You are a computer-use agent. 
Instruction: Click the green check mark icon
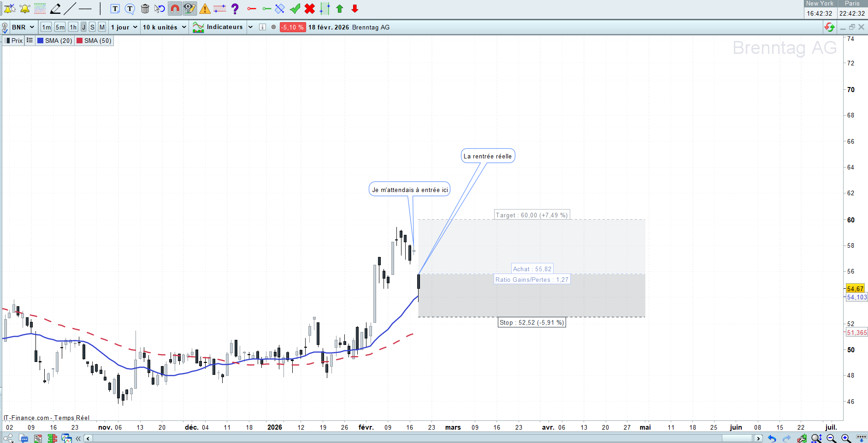click(295, 8)
